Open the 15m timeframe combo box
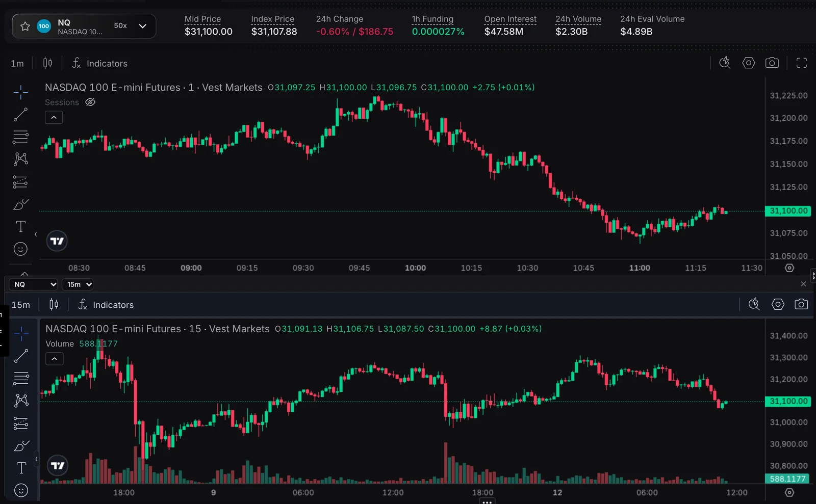 (78, 284)
